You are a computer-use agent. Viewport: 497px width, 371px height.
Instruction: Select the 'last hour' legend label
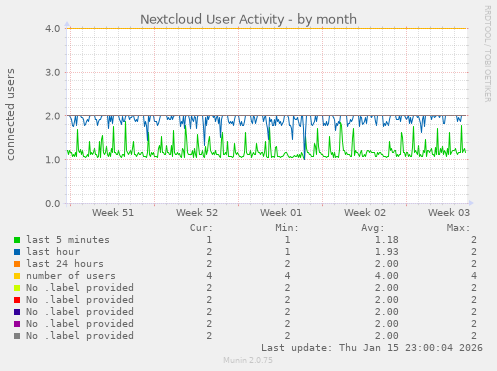coord(53,252)
